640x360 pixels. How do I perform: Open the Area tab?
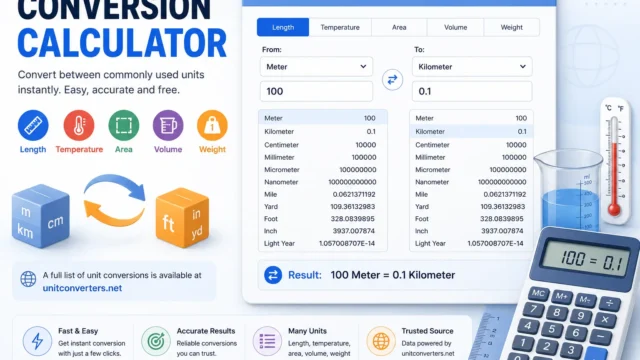click(399, 27)
